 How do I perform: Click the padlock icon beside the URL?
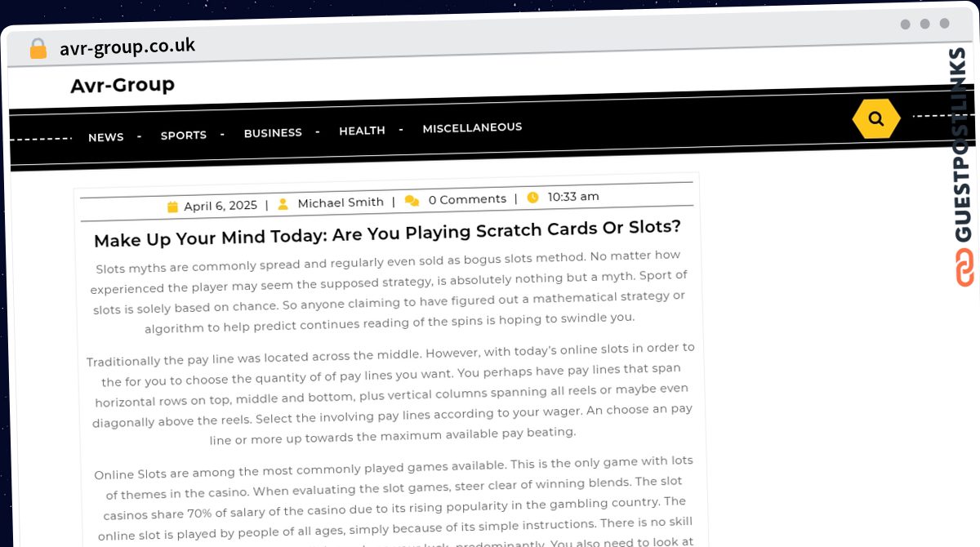coord(38,49)
